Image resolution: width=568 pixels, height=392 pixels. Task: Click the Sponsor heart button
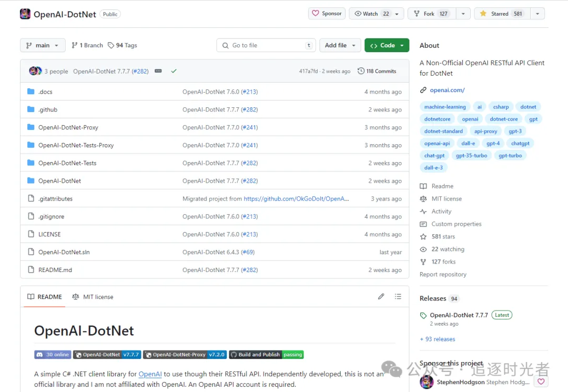(x=327, y=13)
